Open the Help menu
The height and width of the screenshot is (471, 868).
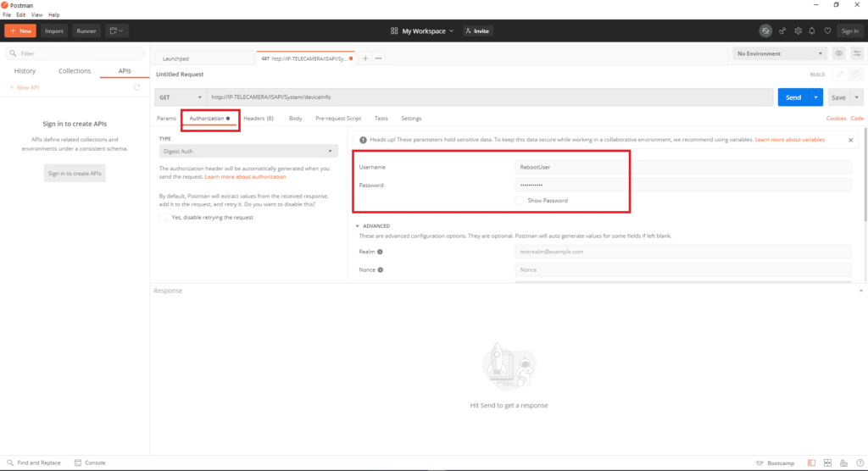coord(53,15)
